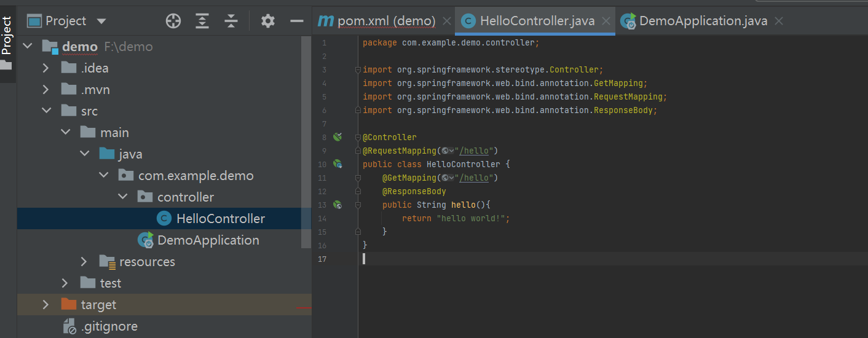Image resolution: width=868 pixels, height=338 pixels.
Task: Close the DemoApplication.java tab
Action: [x=779, y=22]
